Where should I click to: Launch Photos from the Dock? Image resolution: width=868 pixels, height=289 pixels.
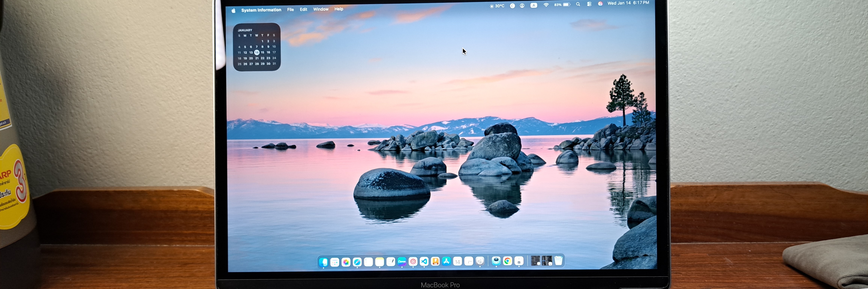346,262
